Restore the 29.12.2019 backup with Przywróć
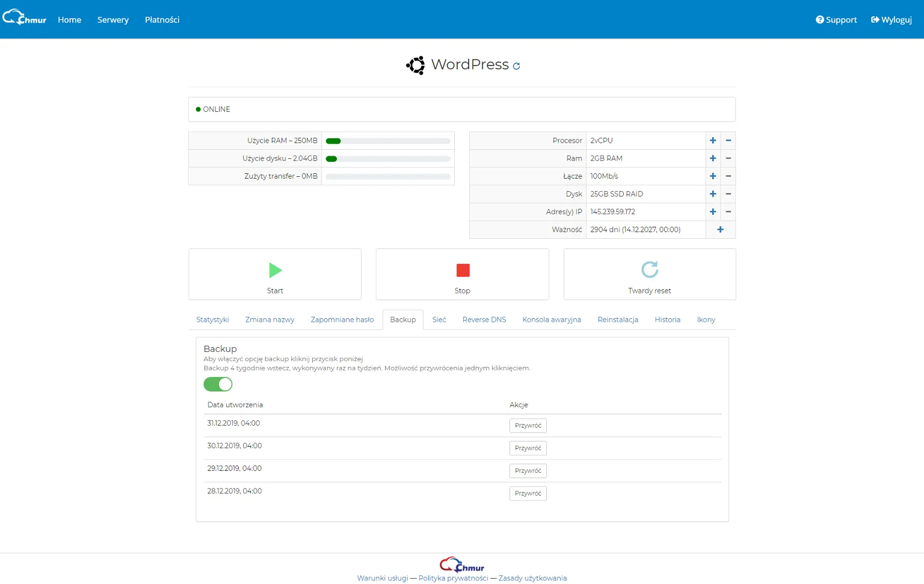 (528, 471)
